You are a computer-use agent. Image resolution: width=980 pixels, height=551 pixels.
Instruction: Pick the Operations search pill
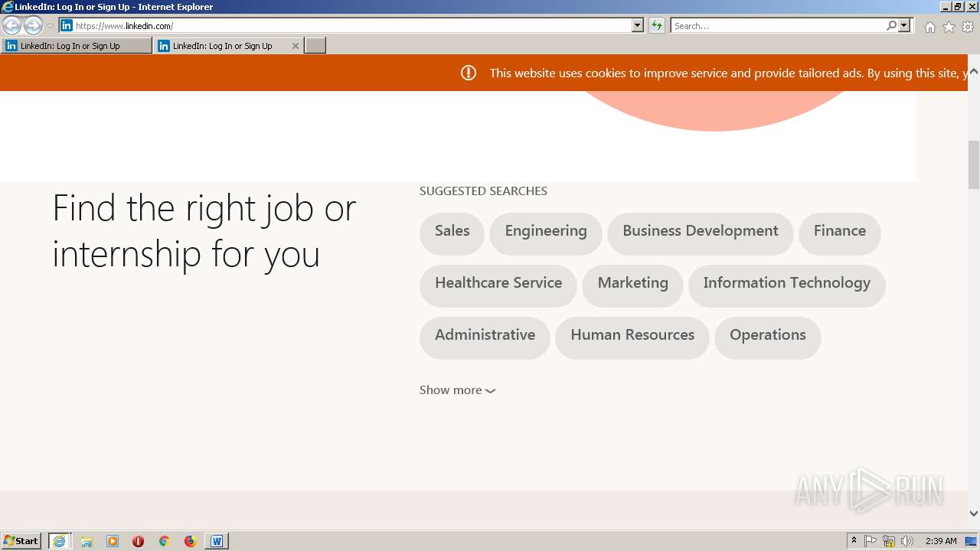(768, 337)
